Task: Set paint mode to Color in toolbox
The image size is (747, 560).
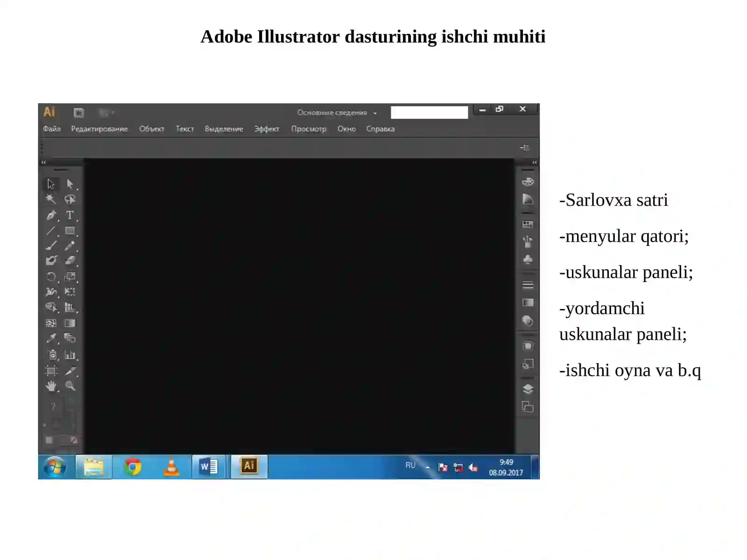Action: click(49, 440)
